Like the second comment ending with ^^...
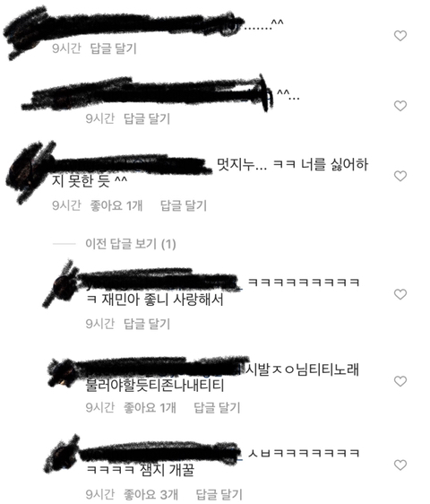430x504 pixels. coord(400,106)
